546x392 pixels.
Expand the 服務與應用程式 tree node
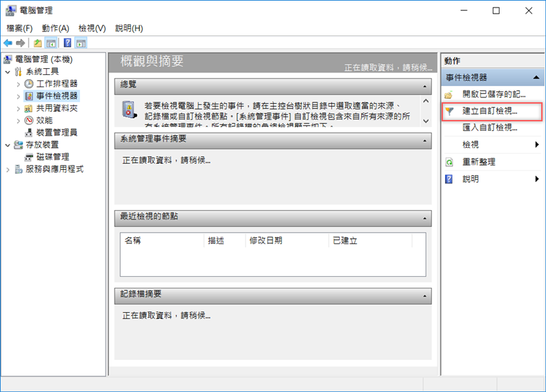(8, 170)
